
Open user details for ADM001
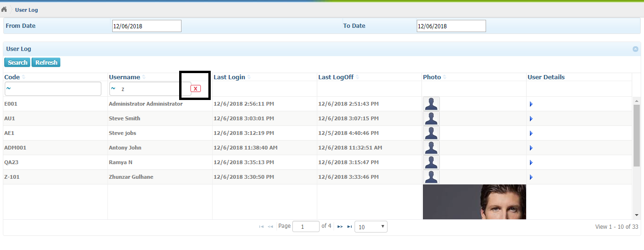click(x=531, y=148)
